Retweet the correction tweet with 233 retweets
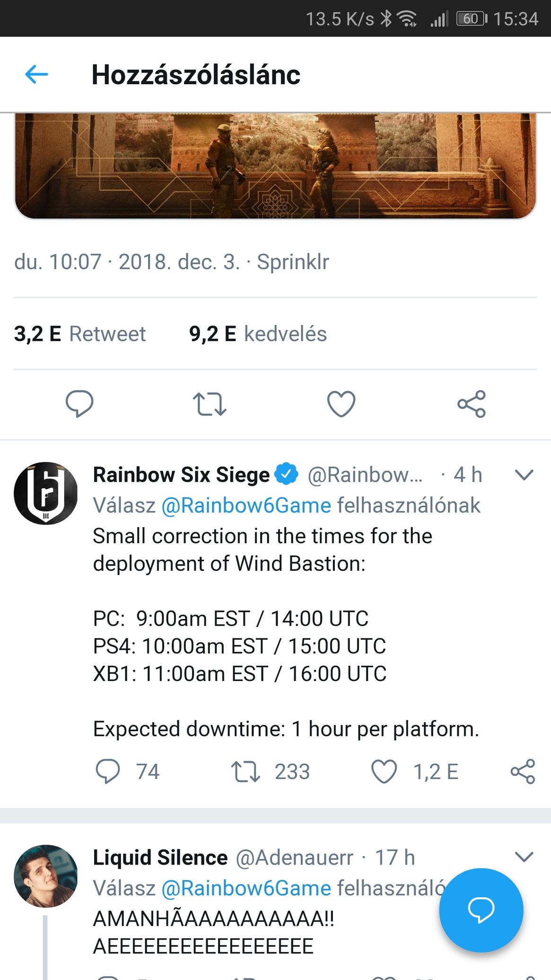Image resolution: width=551 pixels, height=980 pixels. coord(245,771)
